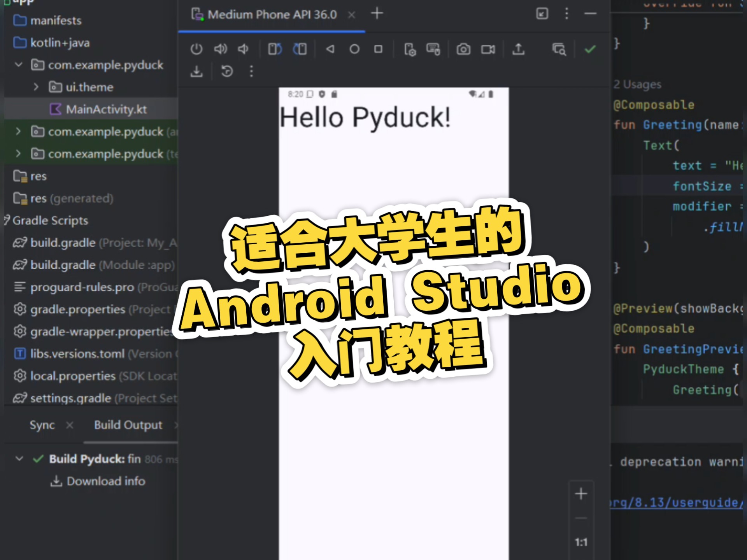
Task: Expand com.example.pyduck test package
Action: coord(18,154)
